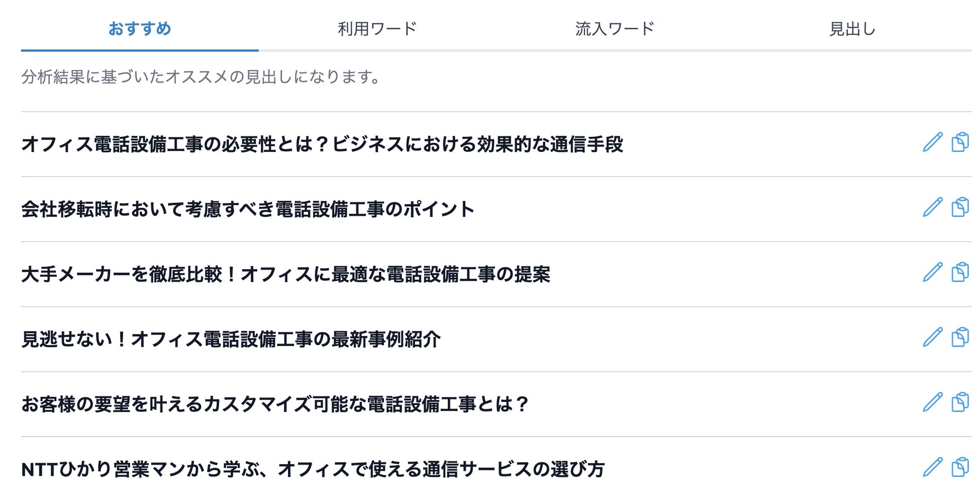The image size is (980, 498).
Task: Edit the 見逃せない！ heading
Action: pos(932,337)
